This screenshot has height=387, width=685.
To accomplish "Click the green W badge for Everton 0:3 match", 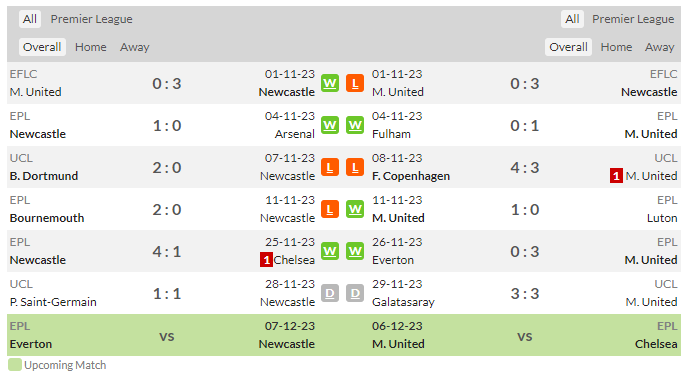I will tap(355, 251).
